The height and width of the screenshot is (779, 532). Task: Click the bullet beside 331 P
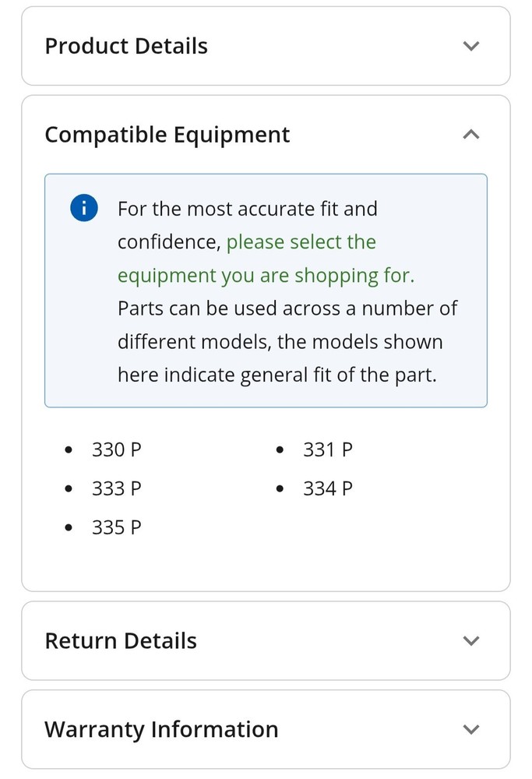(280, 450)
